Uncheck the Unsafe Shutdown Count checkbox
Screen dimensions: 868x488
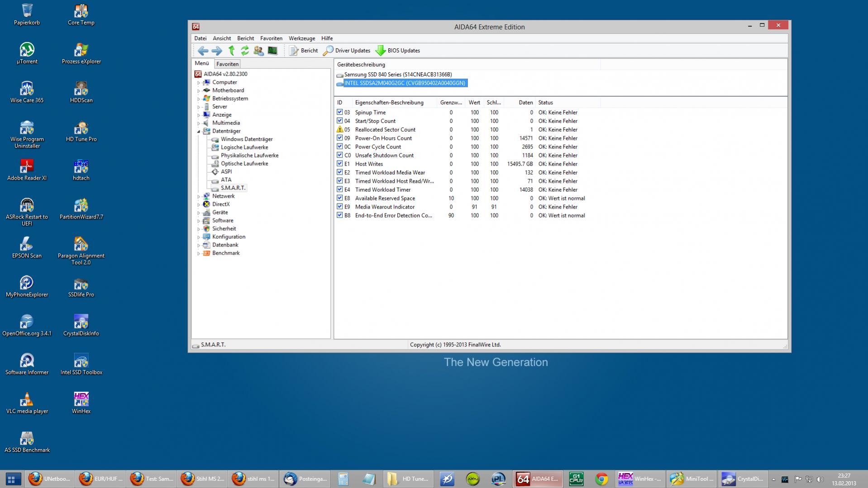339,155
